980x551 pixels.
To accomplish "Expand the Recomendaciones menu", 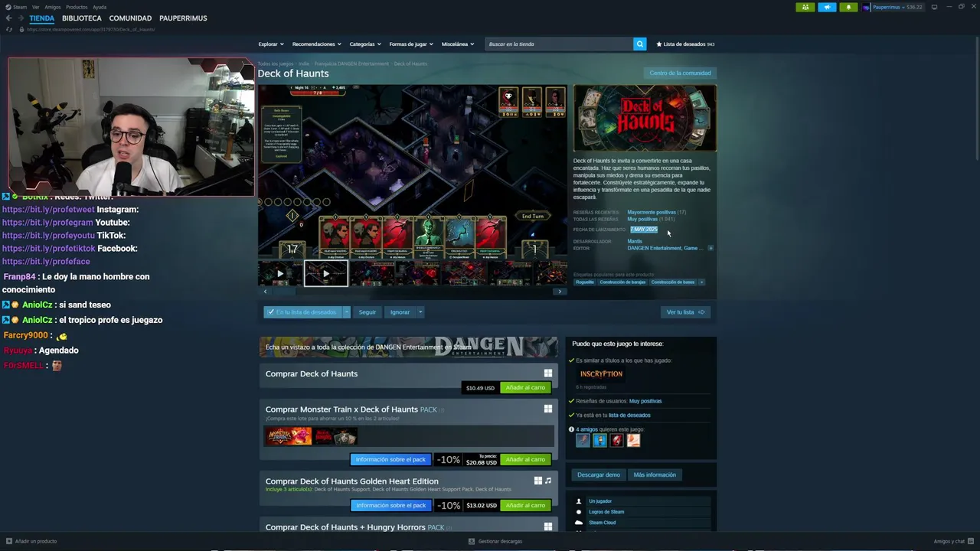I will [x=316, y=44].
